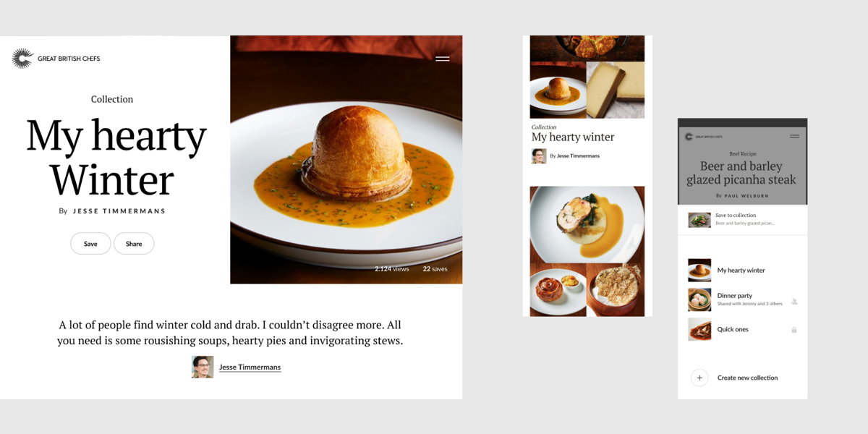Viewport: 868px width, 434px height.
Task: Click lock icon next to Quick ones
Action: pos(794,330)
